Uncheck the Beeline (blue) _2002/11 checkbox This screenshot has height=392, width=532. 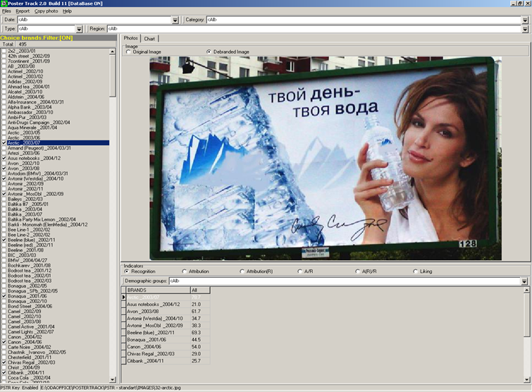pos(4,240)
